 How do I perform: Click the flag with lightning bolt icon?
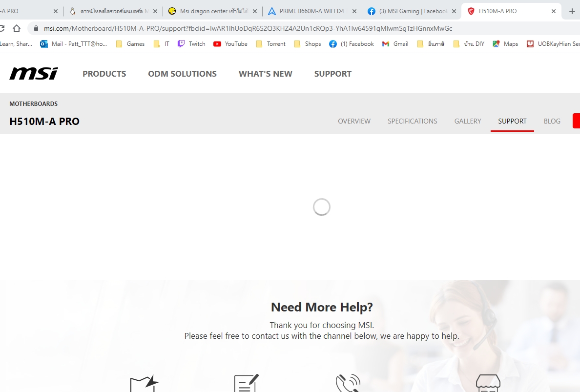coord(145,384)
